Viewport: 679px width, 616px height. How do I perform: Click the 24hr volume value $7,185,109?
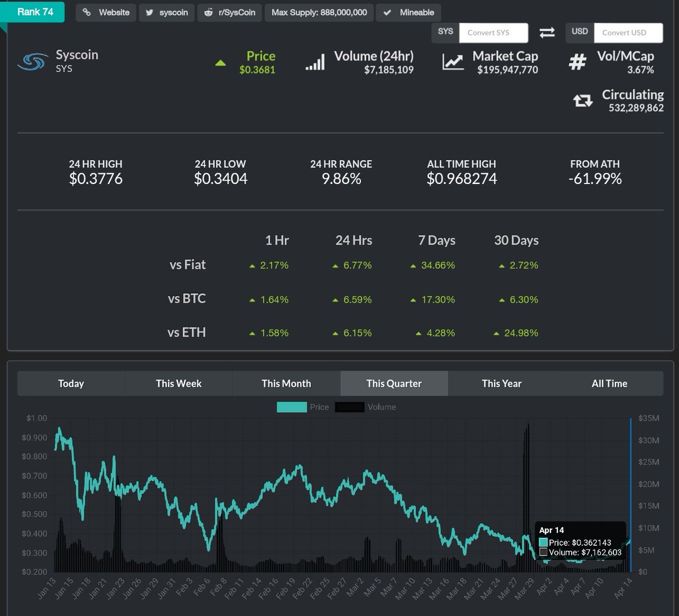click(389, 70)
